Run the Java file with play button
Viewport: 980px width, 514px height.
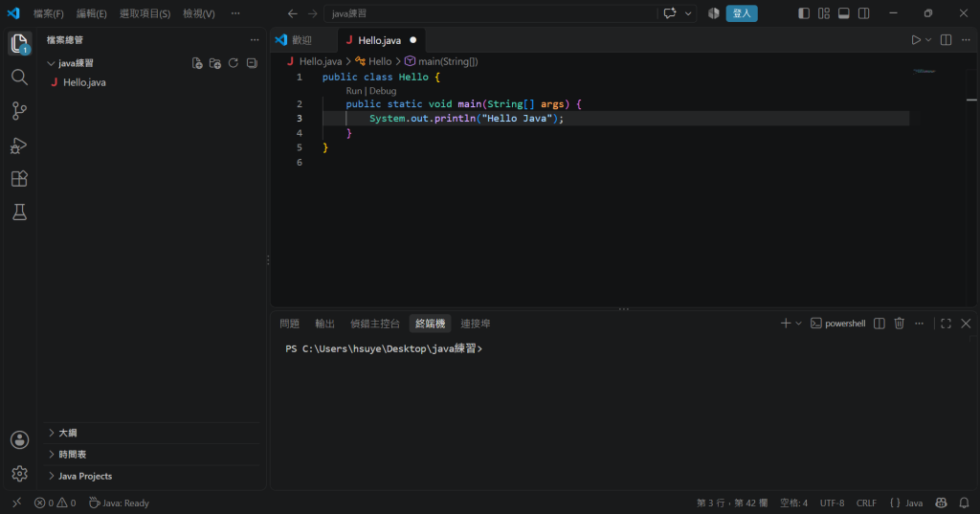[916, 40]
